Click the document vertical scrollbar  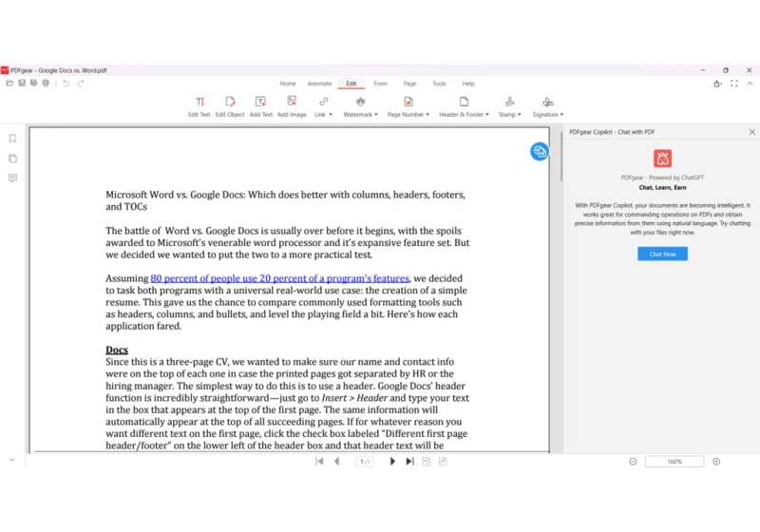point(561,157)
